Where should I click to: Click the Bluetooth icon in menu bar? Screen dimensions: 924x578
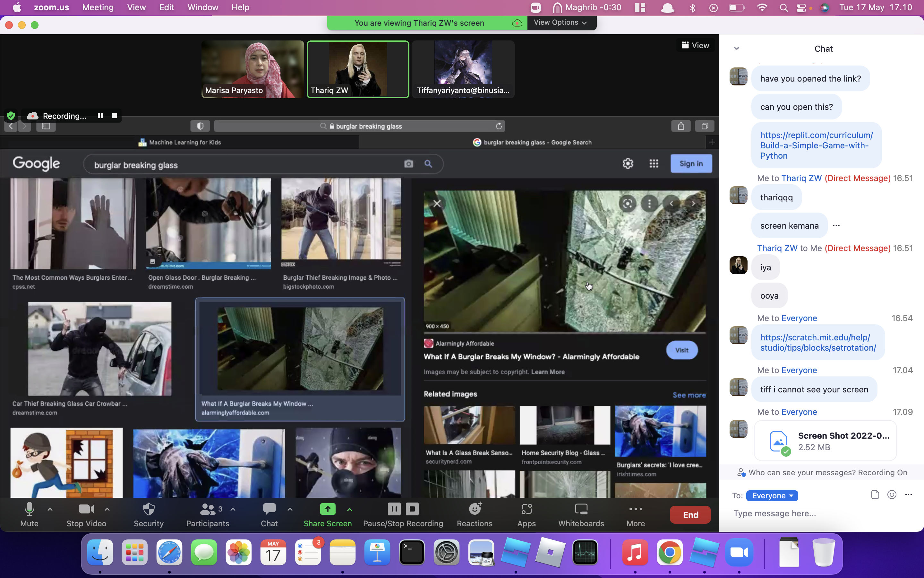click(x=692, y=7)
